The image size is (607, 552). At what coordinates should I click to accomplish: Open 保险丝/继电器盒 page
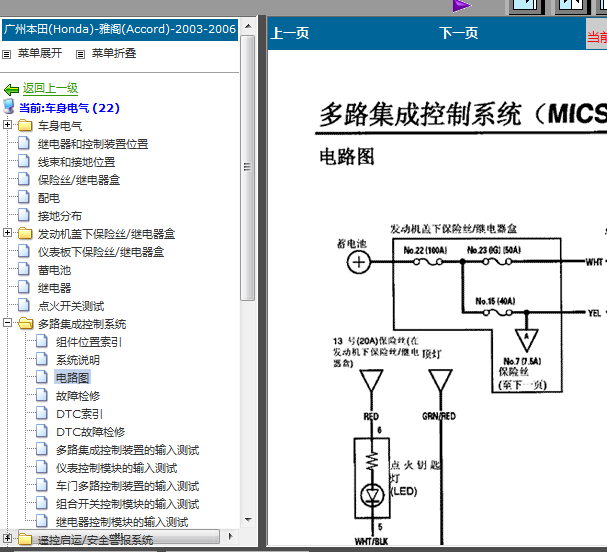pyautogui.click(x=79, y=180)
